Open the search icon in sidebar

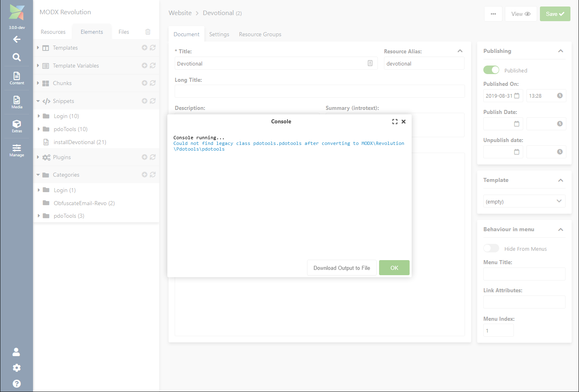tap(17, 57)
